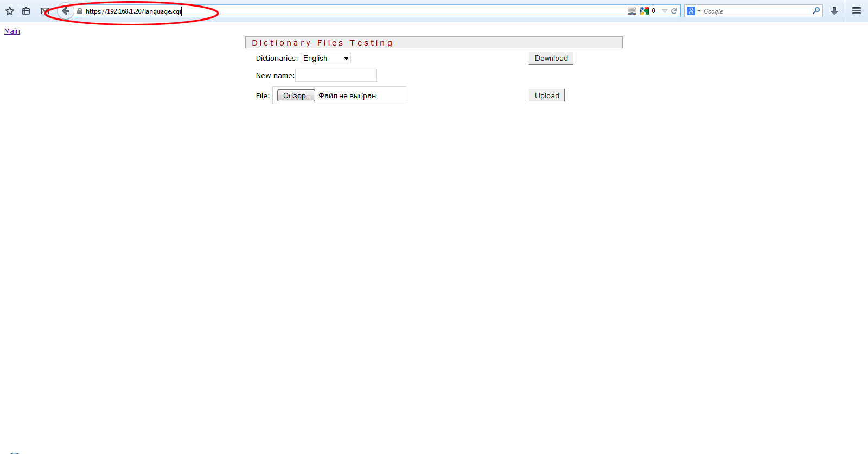
Task: Go back with the arrow button
Action: point(65,11)
